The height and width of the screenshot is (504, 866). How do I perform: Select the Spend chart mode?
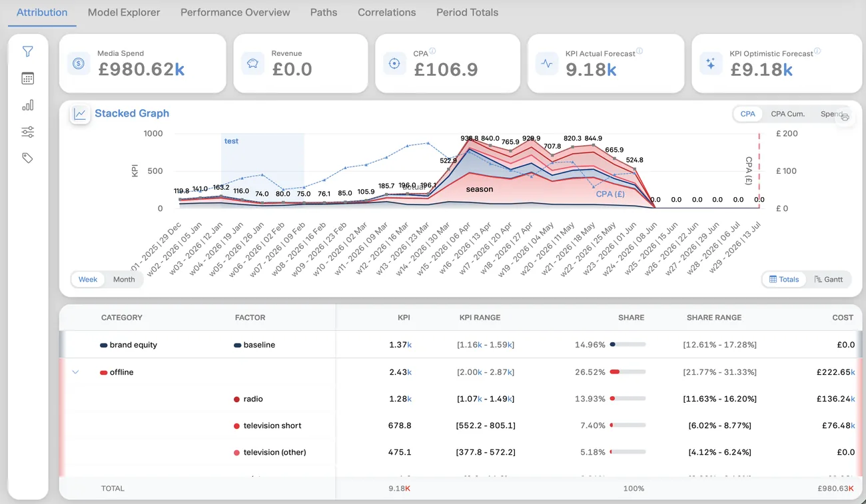(x=831, y=114)
